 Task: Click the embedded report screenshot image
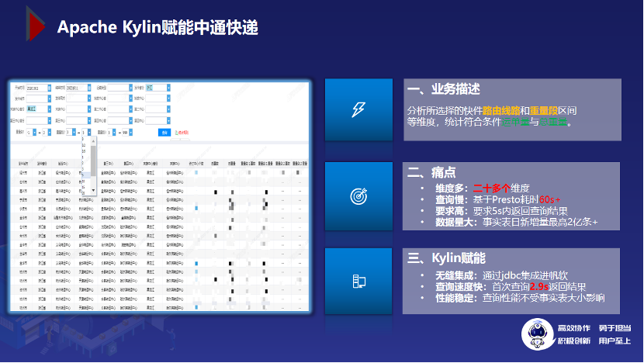(x=159, y=196)
